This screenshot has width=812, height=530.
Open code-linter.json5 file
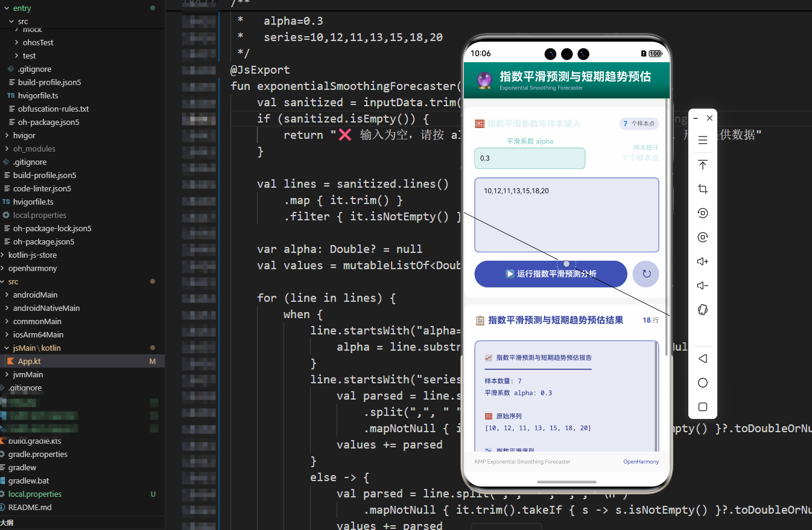42,188
